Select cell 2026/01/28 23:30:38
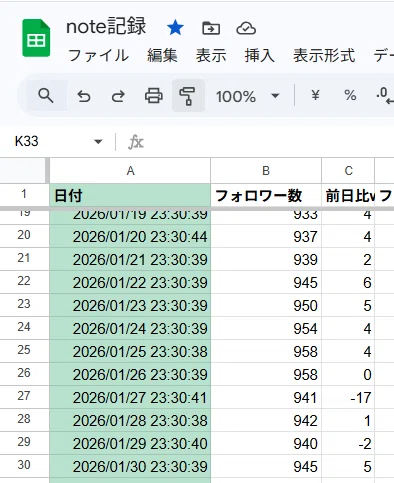The image size is (394, 483). pos(130,420)
